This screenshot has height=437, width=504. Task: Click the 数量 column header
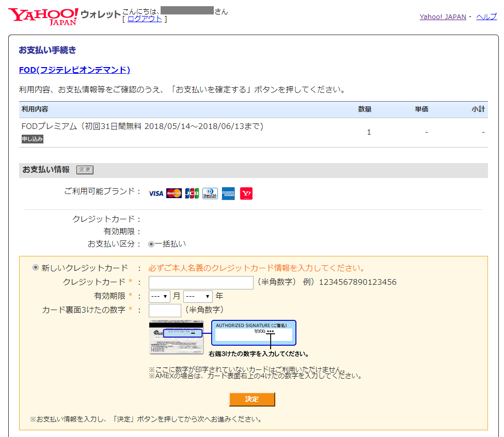tap(365, 109)
